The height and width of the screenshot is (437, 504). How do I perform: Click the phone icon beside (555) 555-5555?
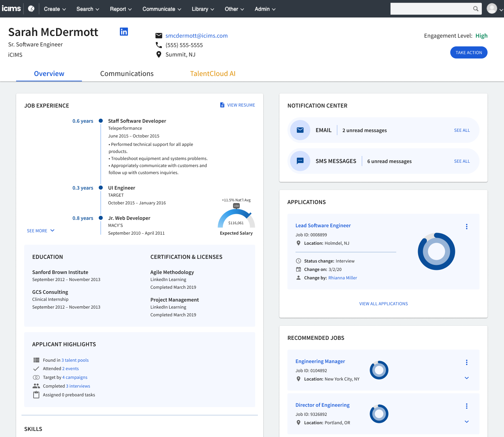159,45
